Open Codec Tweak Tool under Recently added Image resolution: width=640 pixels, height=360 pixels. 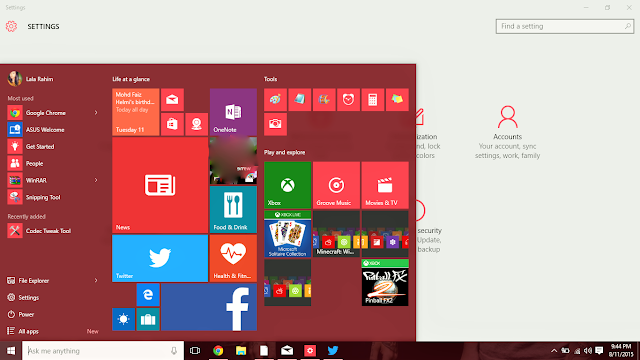pos(53,231)
